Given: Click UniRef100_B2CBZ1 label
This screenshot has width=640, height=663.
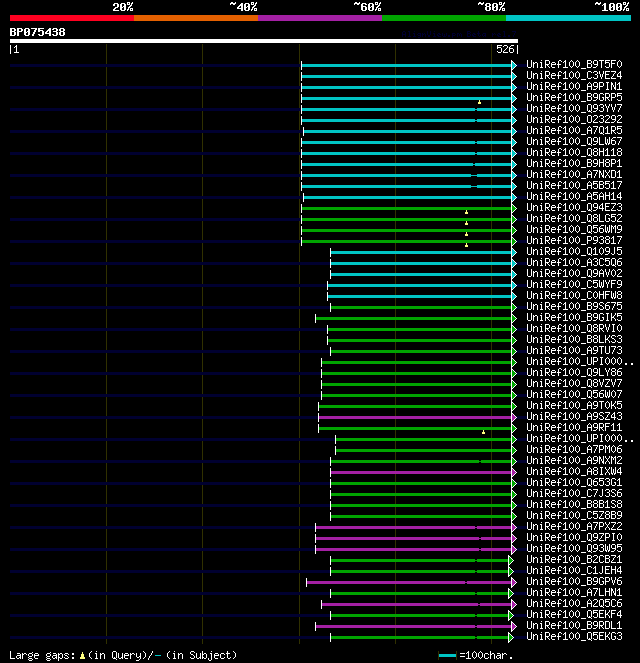Looking at the screenshot, I should click(x=574, y=559).
